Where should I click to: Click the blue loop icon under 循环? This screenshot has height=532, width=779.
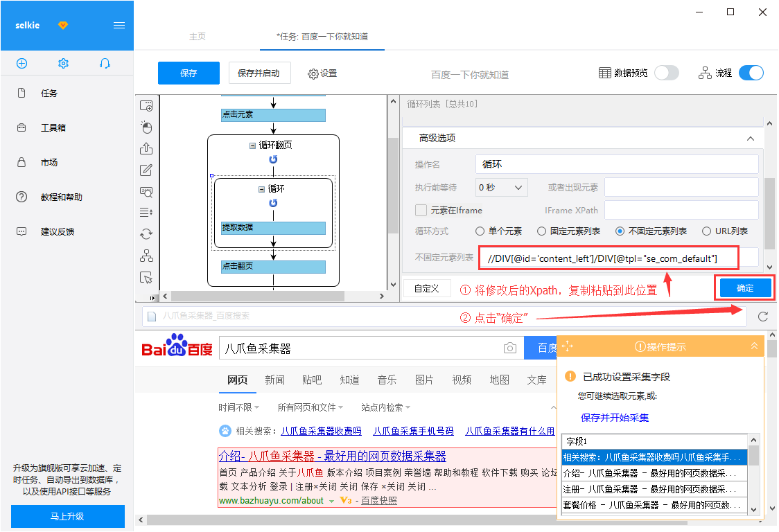point(273,203)
